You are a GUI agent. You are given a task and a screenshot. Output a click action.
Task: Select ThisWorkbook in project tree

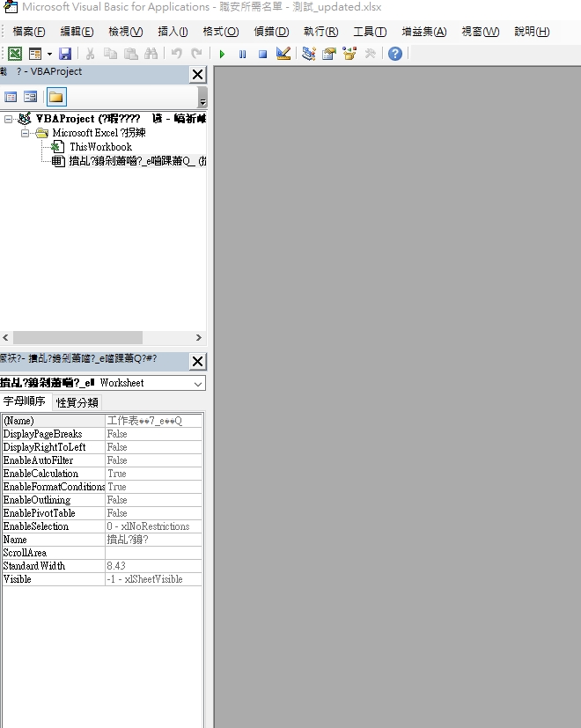[100, 147]
